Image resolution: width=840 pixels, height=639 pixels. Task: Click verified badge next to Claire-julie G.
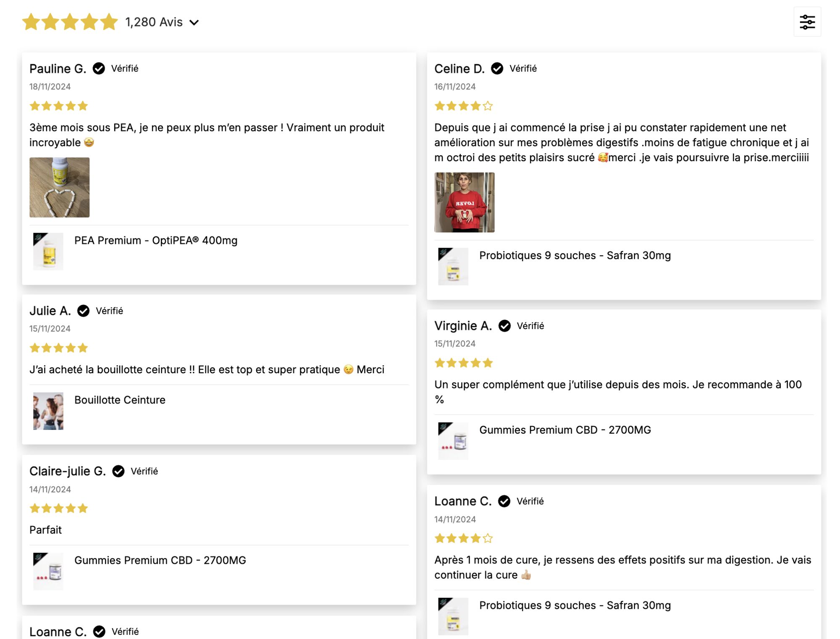(118, 471)
